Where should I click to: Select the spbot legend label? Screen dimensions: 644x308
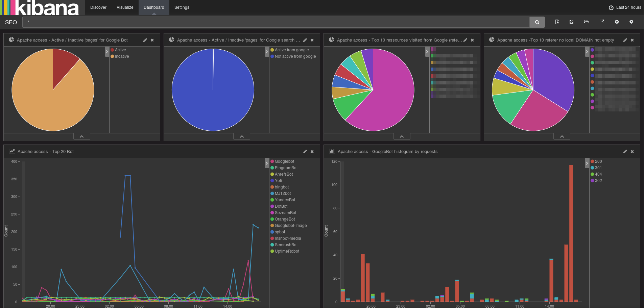[280, 232]
